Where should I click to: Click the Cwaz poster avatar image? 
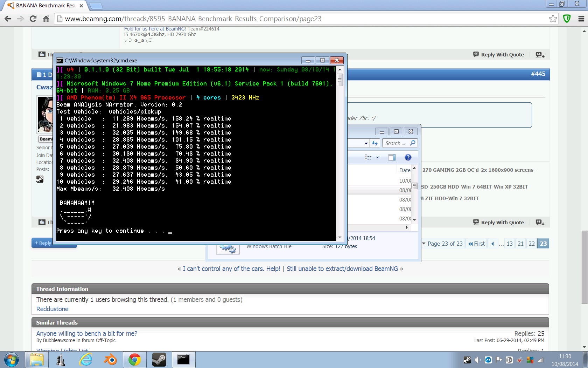pos(45,115)
